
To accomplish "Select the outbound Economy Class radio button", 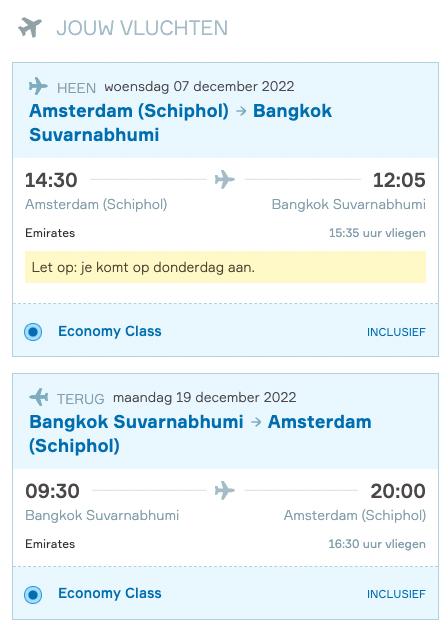I will pos(33,332).
